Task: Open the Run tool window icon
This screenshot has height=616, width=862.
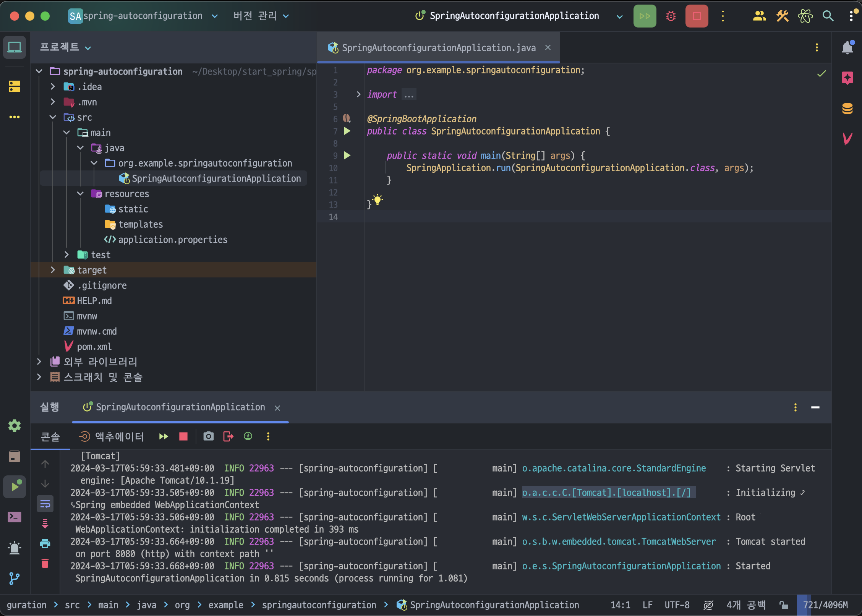Action: [x=15, y=487]
